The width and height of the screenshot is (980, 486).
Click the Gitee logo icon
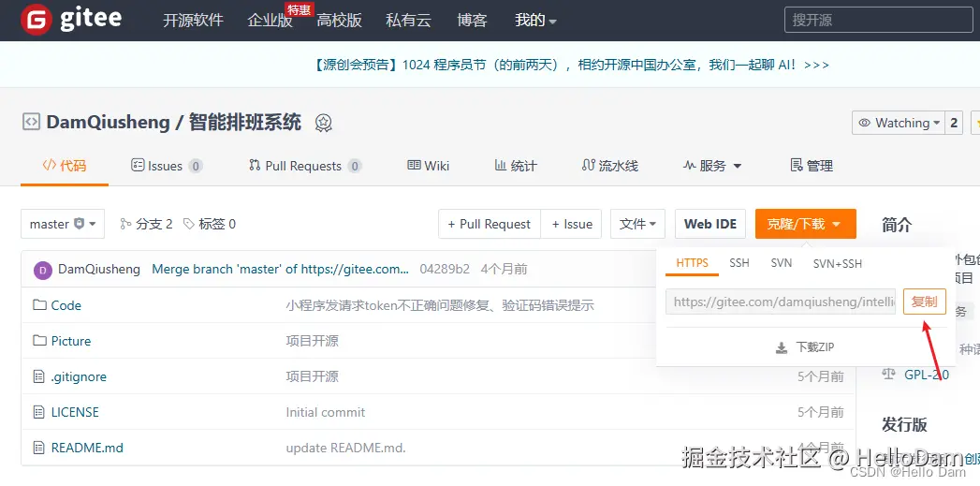coord(36,20)
